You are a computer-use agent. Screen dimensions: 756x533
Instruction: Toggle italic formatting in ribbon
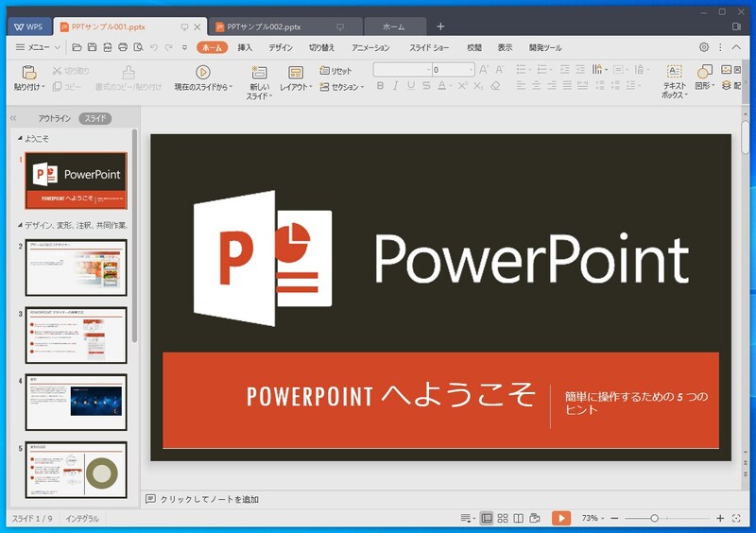click(396, 86)
